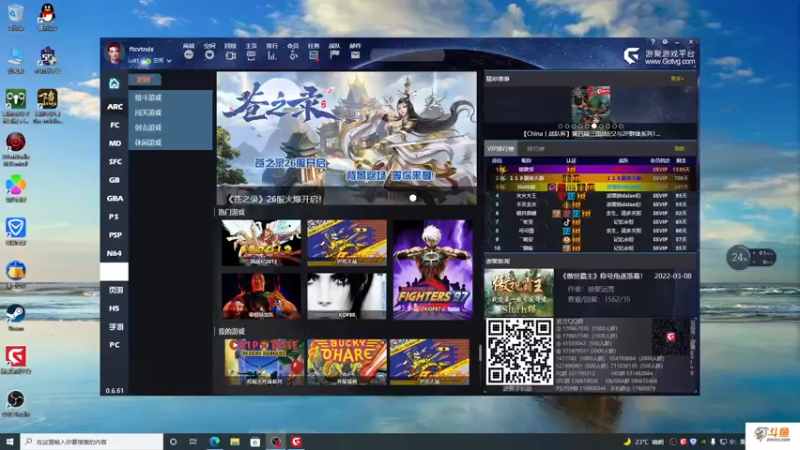Click the 刷新 refresh link in rankings
This screenshot has height=450, width=800.
click(x=679, y=148)
